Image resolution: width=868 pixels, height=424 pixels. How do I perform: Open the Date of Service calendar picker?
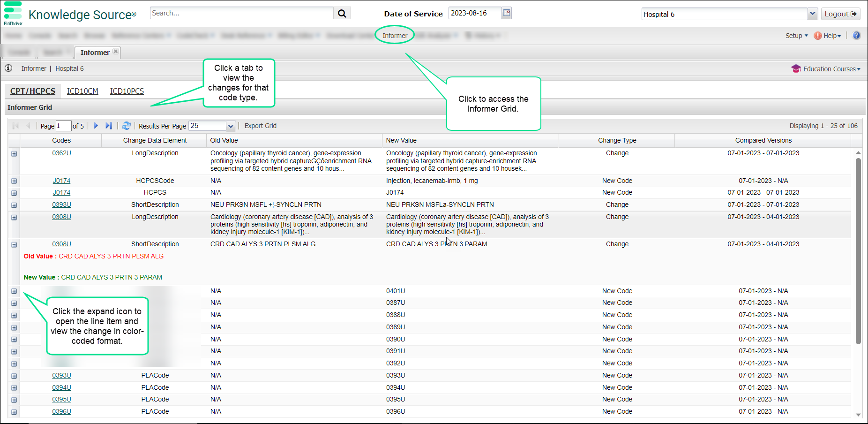506,13
